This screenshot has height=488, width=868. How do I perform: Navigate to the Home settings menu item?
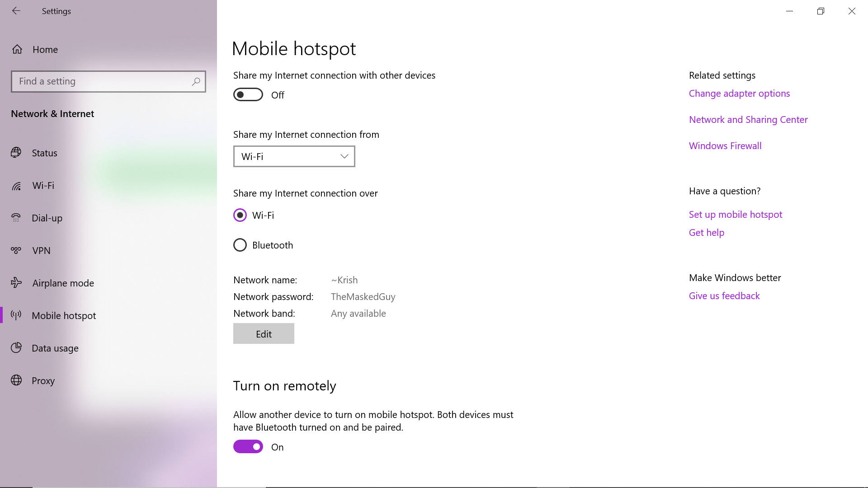point(45,49)
